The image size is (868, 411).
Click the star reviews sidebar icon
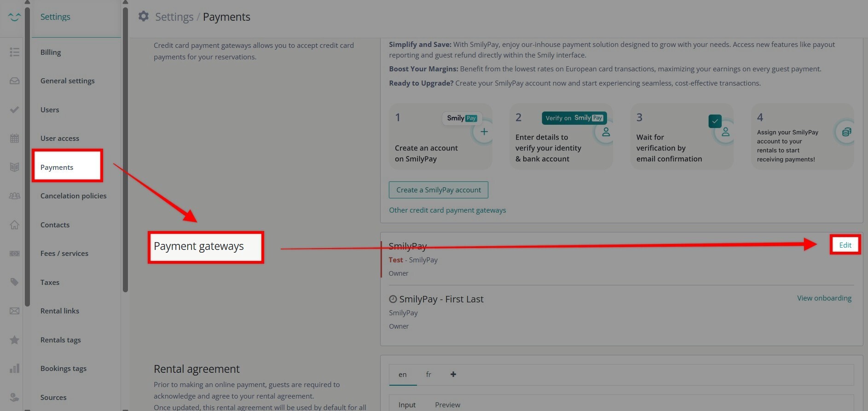[x=14, y=340]
